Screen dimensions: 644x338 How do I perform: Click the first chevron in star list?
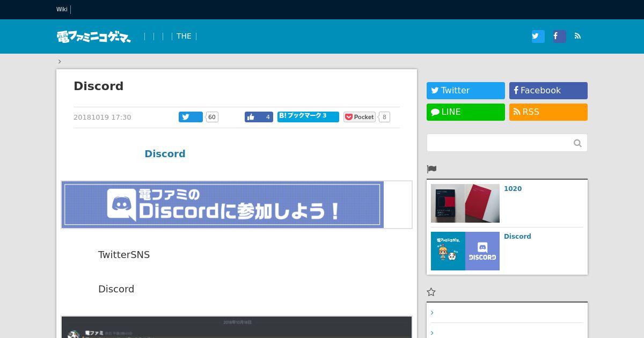click(432, 313)
